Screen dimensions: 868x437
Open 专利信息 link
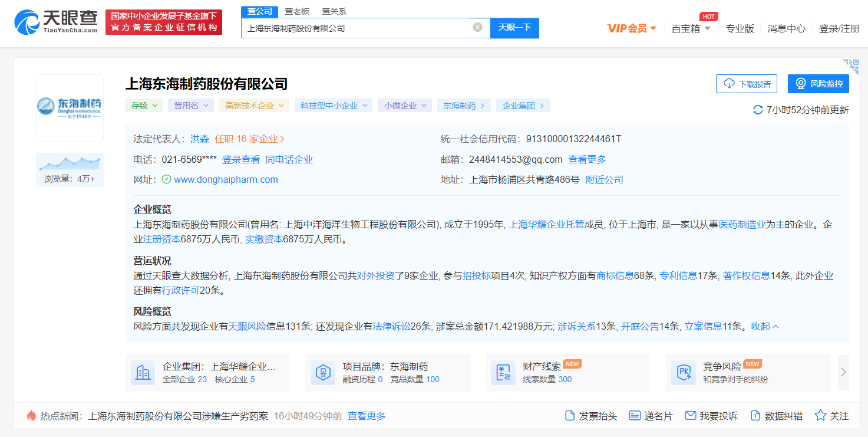pos(678,275)
